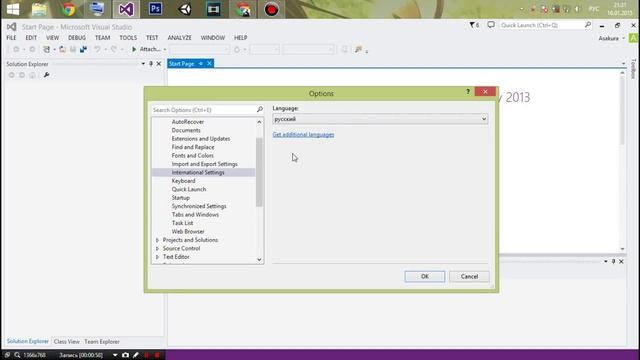Click the Options dialog help question mark
Screen dimensions: 640x360
coord(468,91)
